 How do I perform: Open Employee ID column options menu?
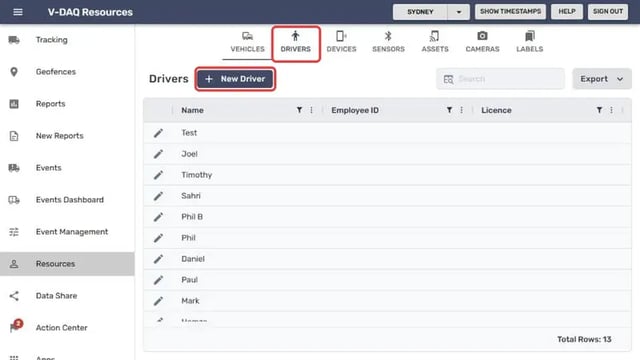(462, 110)
